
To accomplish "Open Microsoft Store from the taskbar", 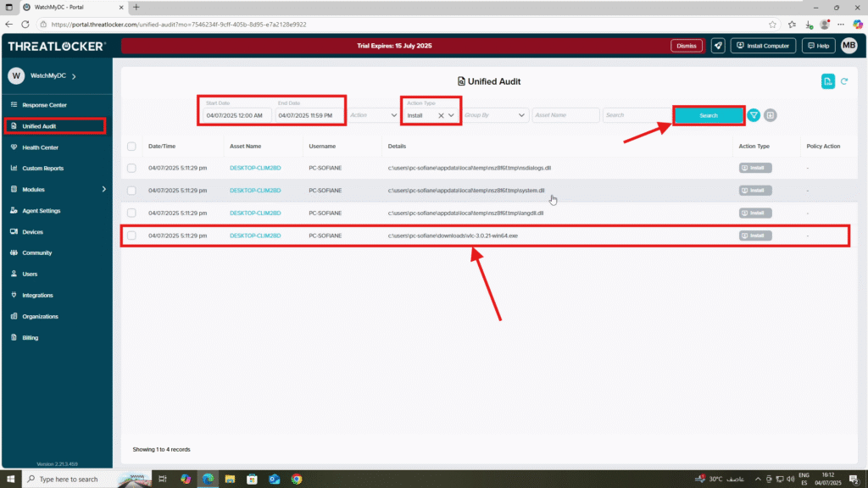I will pyautogui.click(x=252, y=480).
